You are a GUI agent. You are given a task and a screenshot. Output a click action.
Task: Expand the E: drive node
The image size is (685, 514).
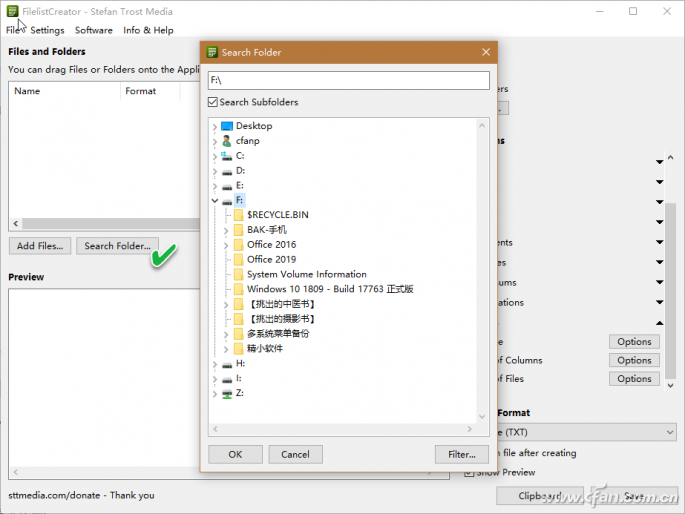[x=214, y=186]
